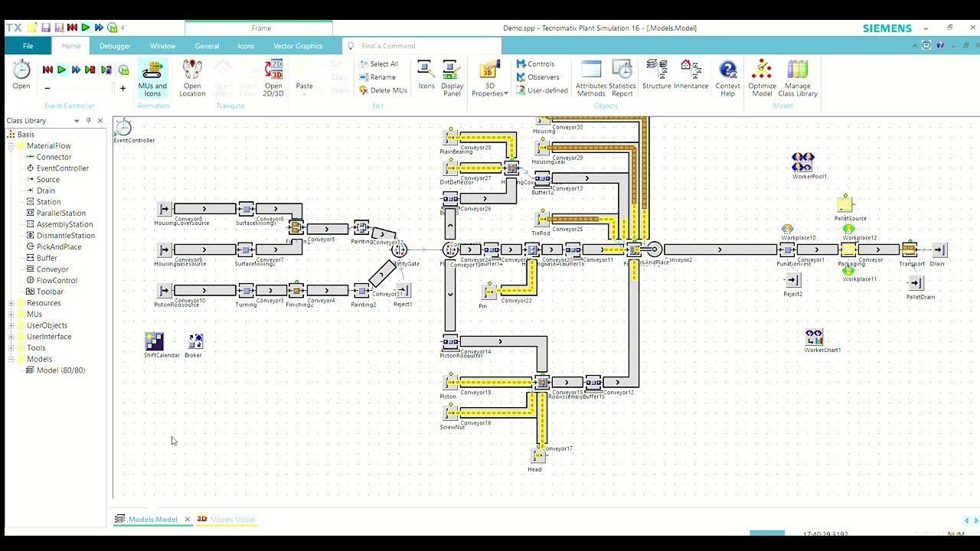The image size is (980, 551).
Task: Decrease simulation speed with minus button
Action: [x=47, y=89]
